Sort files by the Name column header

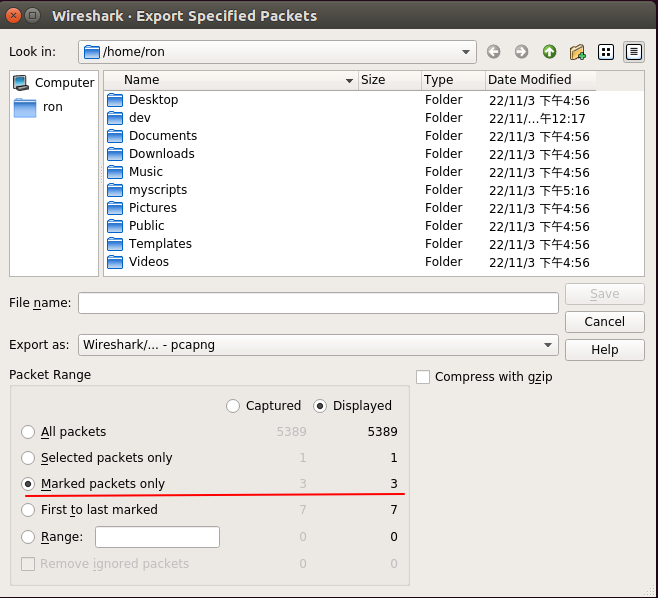click(230, 80)
